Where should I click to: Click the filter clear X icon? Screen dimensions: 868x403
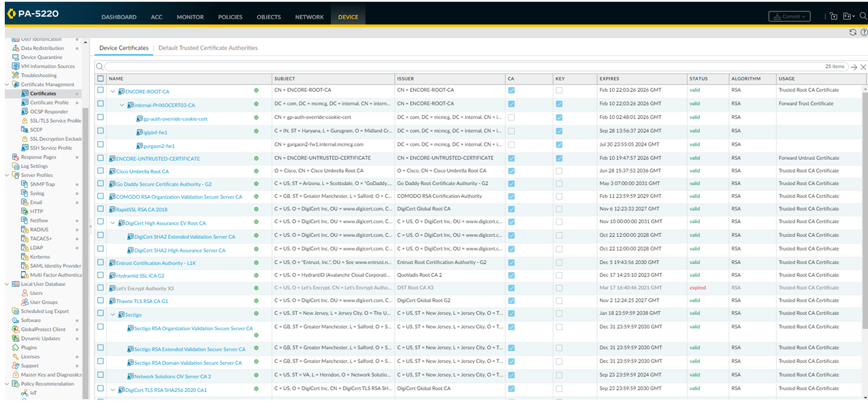pos(863,67)
